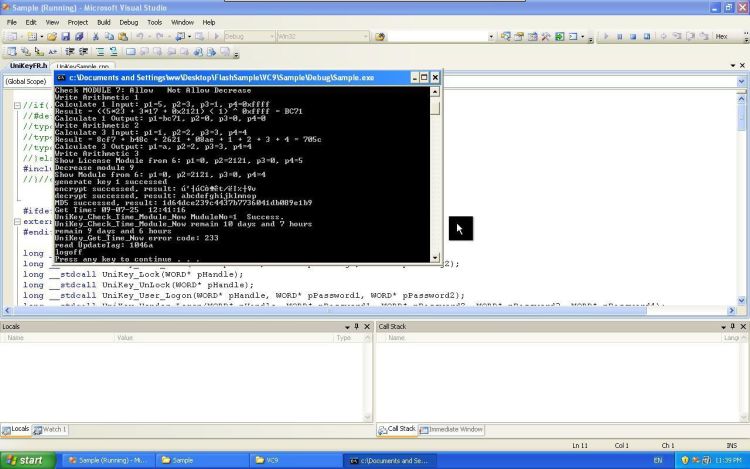This screenshot has height=469, width=750.
Task: Paste with the clipboard icon
Action: [123, 36]
